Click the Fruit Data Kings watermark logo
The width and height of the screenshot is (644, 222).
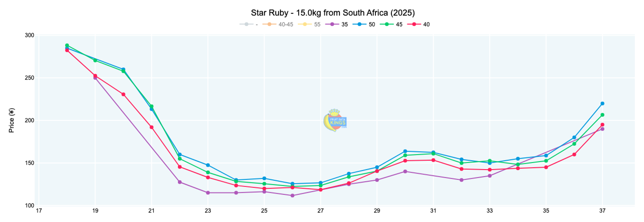click(335, 120)
